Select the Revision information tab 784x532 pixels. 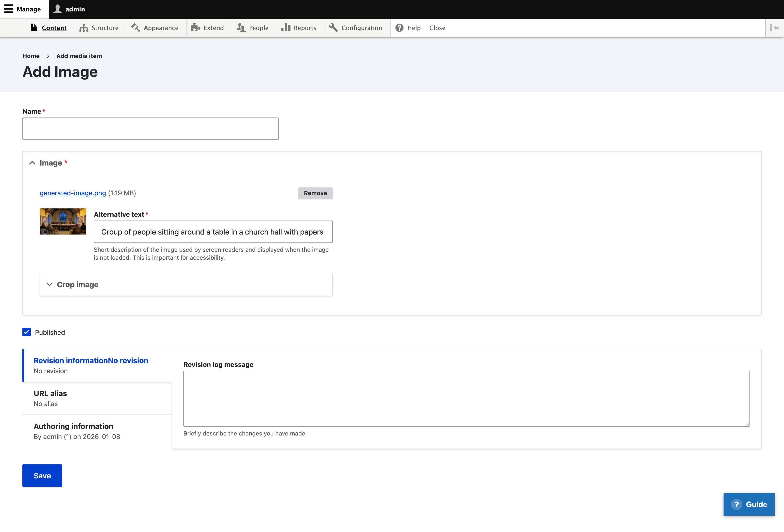[90, 360]
